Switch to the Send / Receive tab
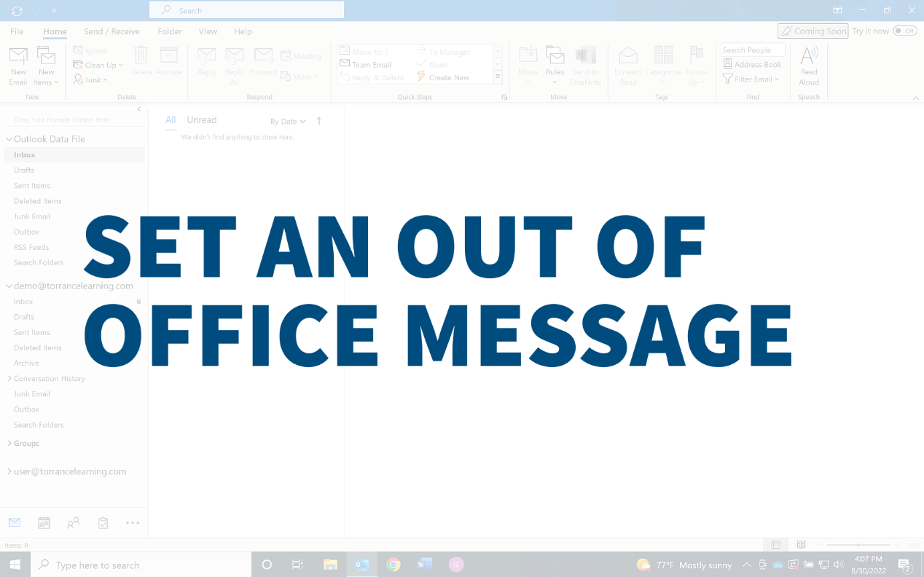Screen dimensions: 924x577 pyautogui.click(x=111, y=31)
